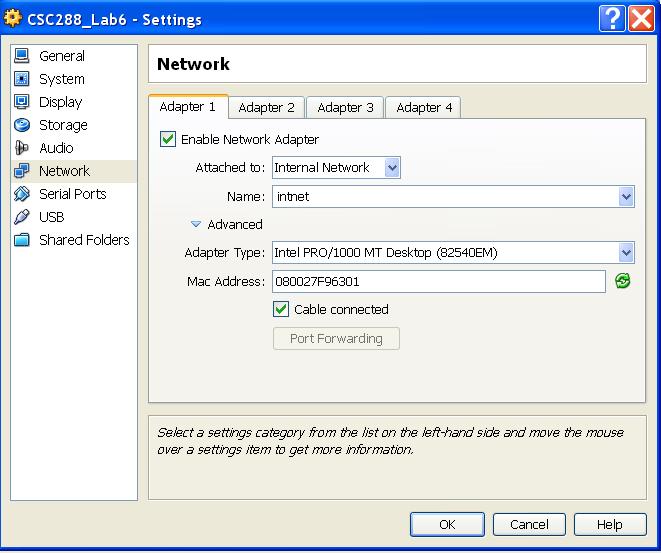Open the Adapter Type dropdown list
The height and width of the screenshot is (553, 661).
(x=626, y=253)
